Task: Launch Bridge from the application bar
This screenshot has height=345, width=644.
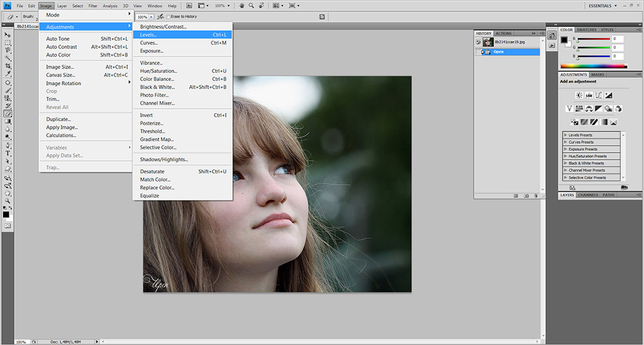Action: (189, 6)
